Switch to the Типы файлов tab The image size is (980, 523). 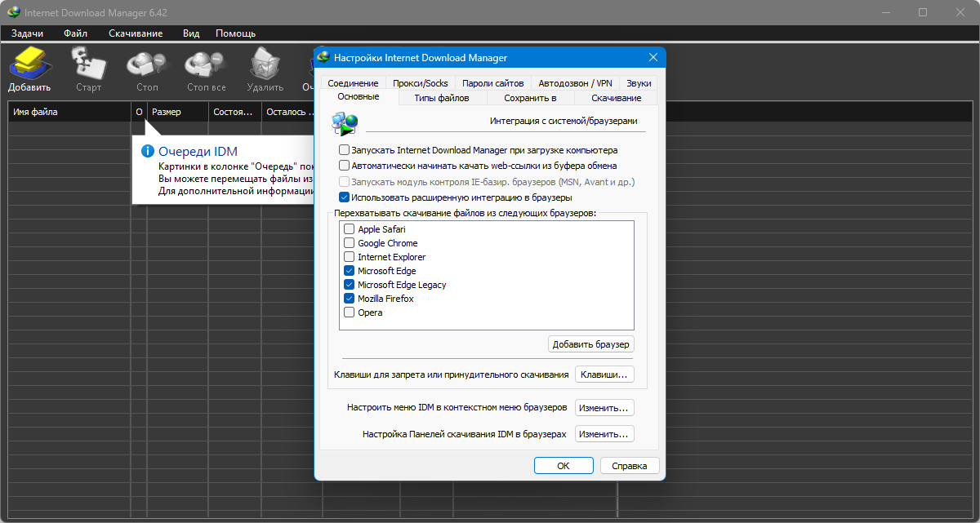tap(442, 98)
